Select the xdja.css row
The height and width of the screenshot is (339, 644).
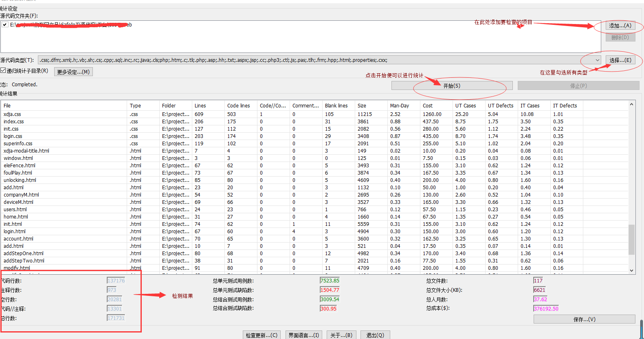314,114
